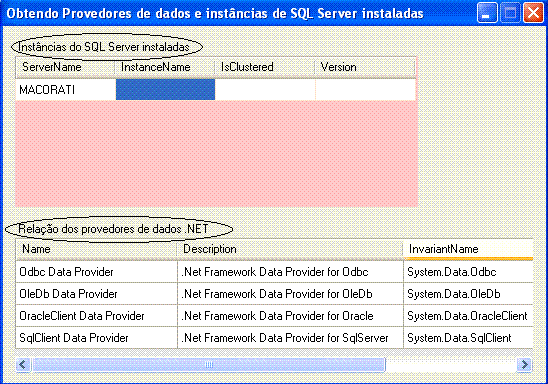Select the empty IsClustered cell for MACORATI
Viewport: 548px width, 384px height.
click(265, 90)
